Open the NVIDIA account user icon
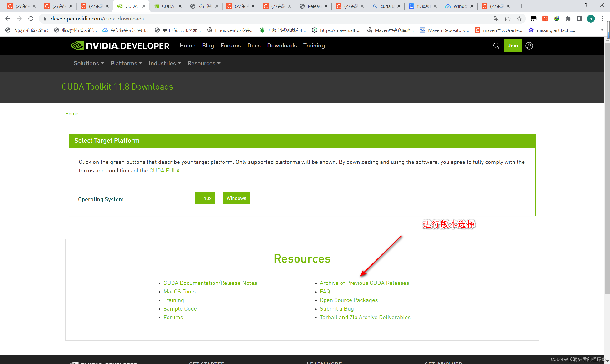Viewport: 610px width, 364px height. point(529,46)
